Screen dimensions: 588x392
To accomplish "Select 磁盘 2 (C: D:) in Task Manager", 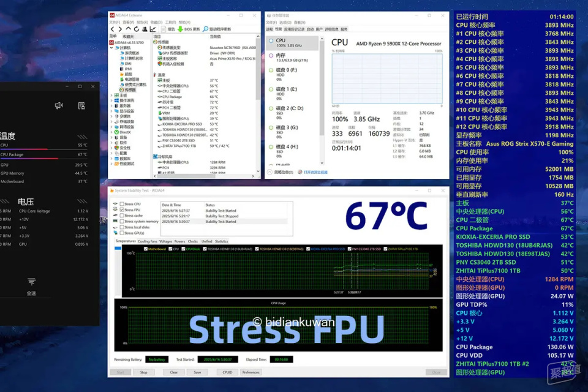I will tap(293, 113).
